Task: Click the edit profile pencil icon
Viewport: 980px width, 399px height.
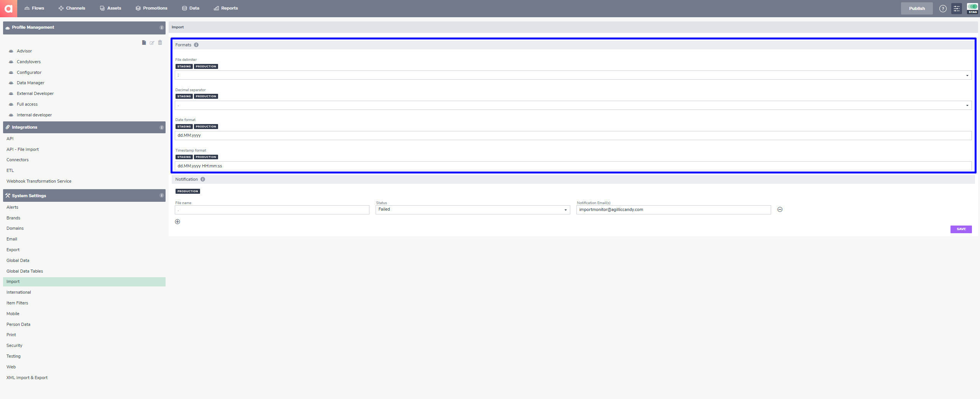Action: [x=152, y=43]
